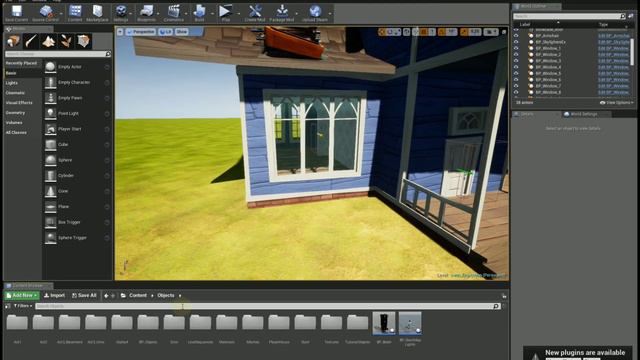Select the Paint mode brush icon
The image size is (640, 360).
31,41
